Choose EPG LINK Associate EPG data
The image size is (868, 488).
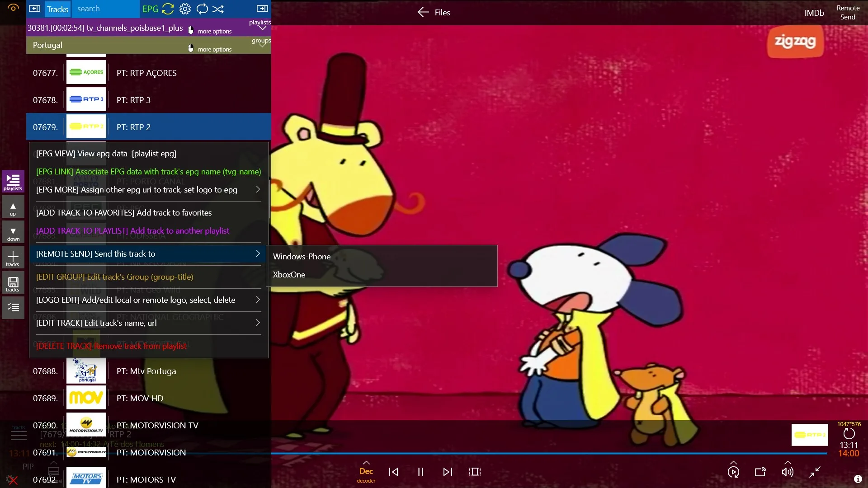point(149,172)
